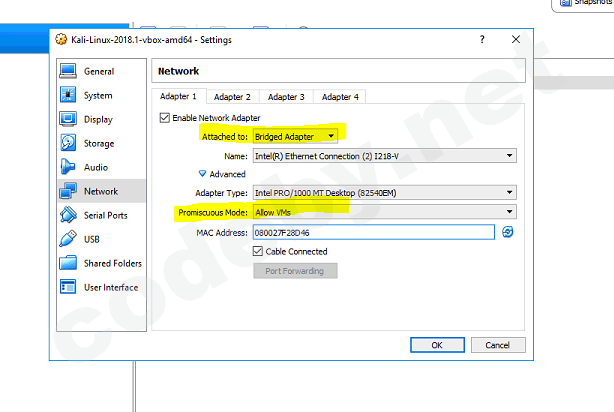Viewport: 614px width, 412px height.
Task: Toggle the Cable Connected checkbox
Action: [258, 251]
